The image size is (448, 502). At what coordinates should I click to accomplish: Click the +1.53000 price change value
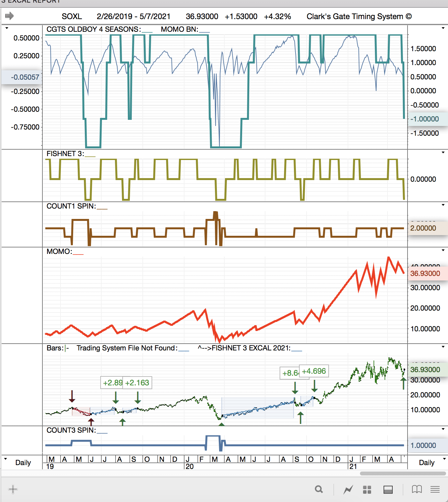pyautogui.click(x=241, y=17)
